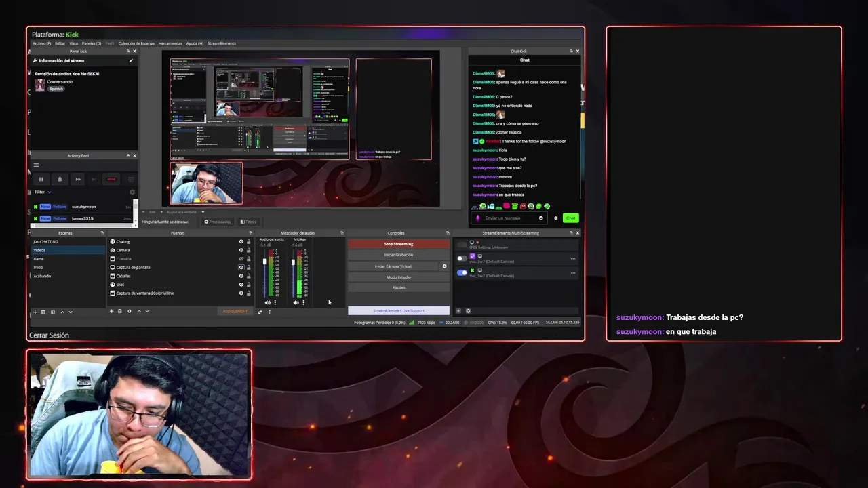Add multi-streaming destination plus icon

458,311
